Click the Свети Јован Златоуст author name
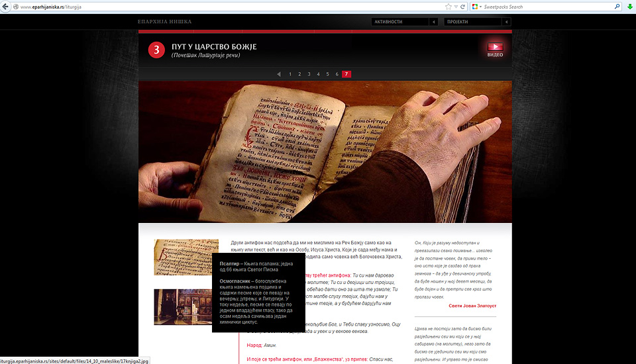This screenshot has width=636, height=364. click(x=472, y=306)
